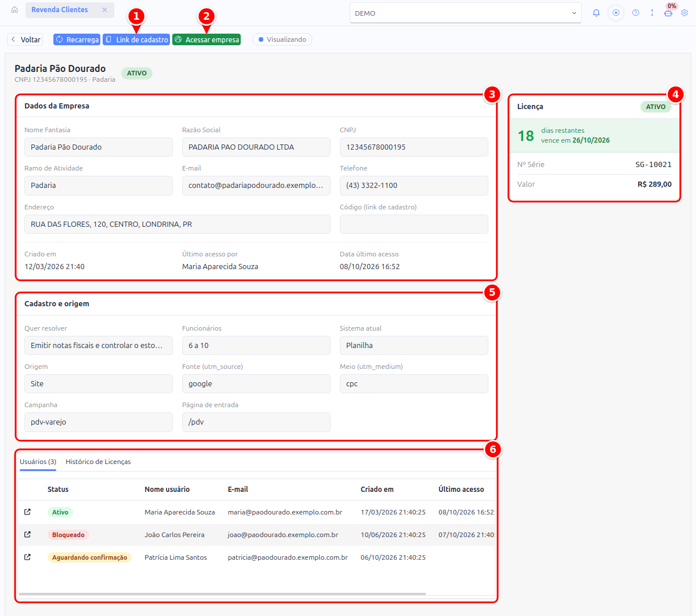Open Patrícia Lima Santos's row link icon
The height and width of the screenshot is (616, 696).
point(27,557)
